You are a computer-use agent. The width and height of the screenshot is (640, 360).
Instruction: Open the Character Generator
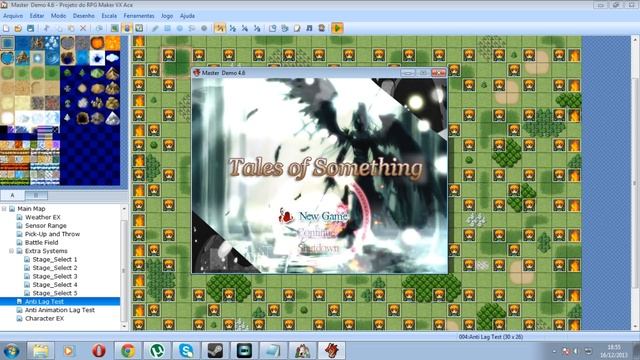tap(322, 28)
